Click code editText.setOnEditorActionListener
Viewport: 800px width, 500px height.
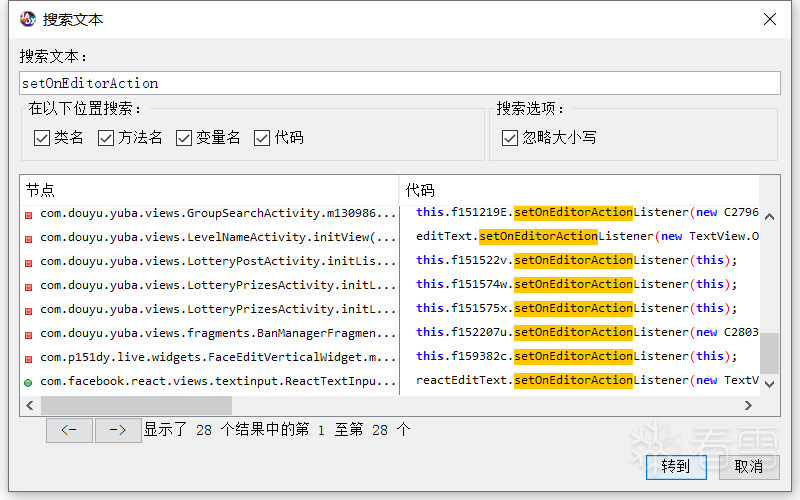[x=587, y=236]
